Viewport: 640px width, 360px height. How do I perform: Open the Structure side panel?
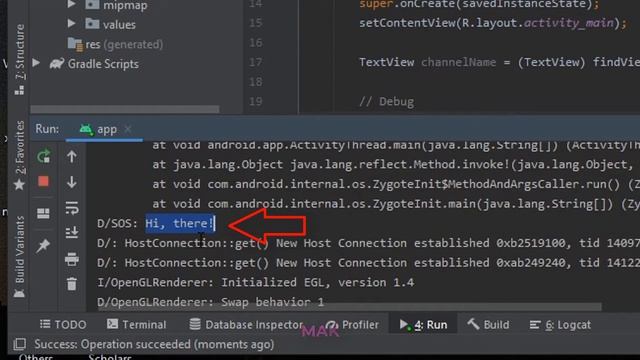pos(19,59)
